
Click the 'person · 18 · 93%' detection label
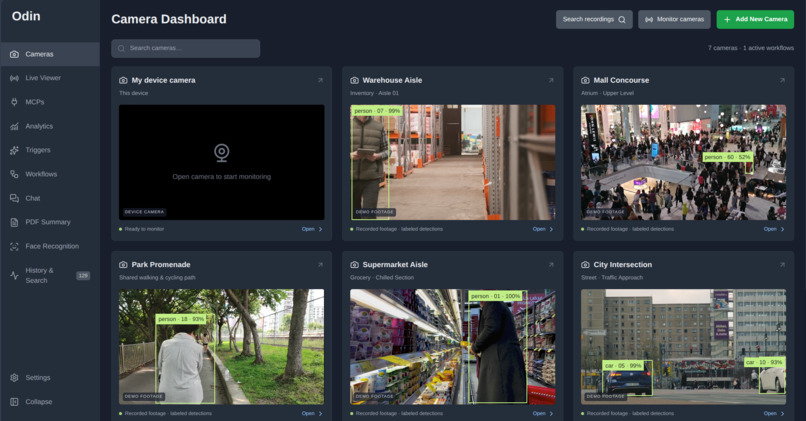coord(181,319)
